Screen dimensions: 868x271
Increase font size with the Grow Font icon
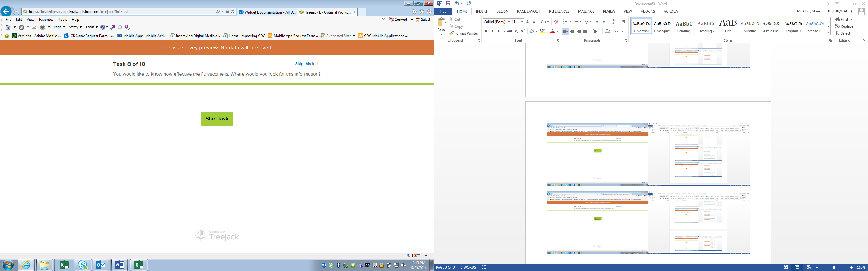528,22
